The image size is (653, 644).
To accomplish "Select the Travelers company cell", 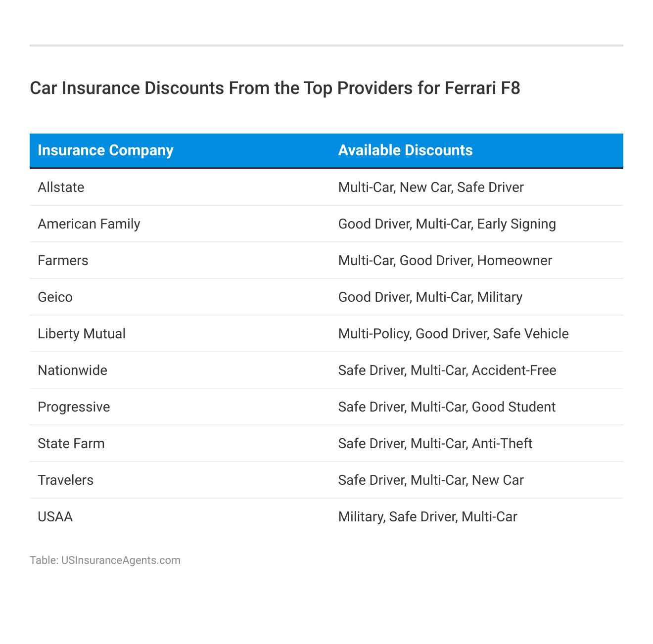I will pyautogui.click(x=65, y=480).
